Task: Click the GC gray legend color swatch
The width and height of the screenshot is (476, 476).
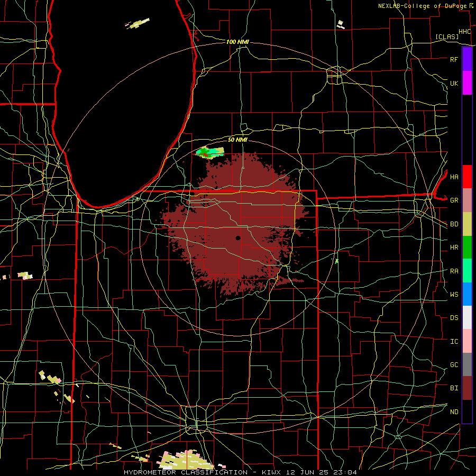Action: [467, 364]
